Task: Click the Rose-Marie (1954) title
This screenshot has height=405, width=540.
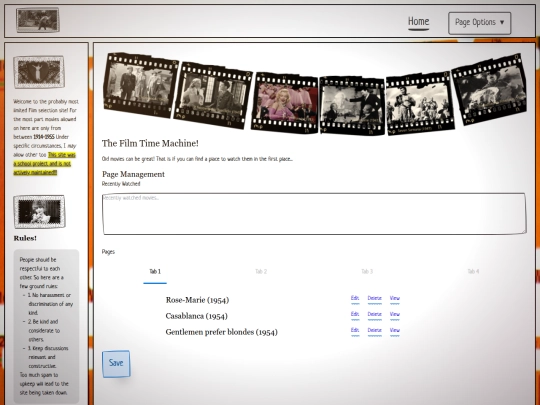Action: coord(197,300)
